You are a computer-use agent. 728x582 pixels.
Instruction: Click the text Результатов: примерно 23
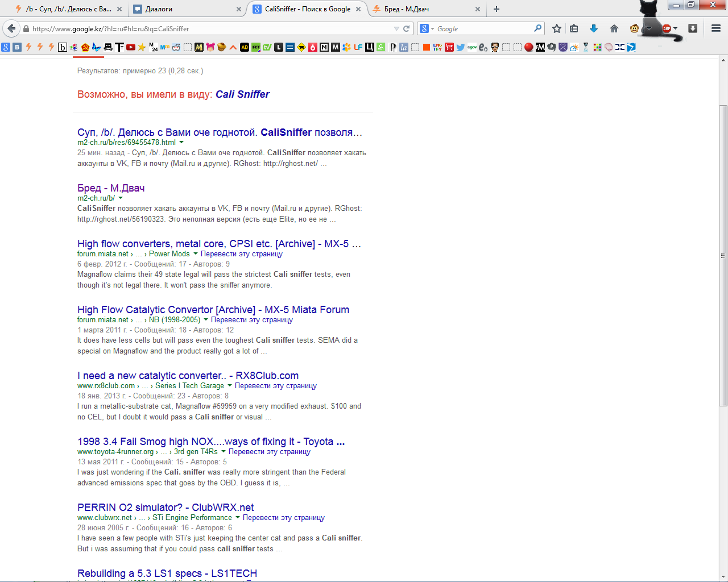pyautogui.click(x=122, y=71)
